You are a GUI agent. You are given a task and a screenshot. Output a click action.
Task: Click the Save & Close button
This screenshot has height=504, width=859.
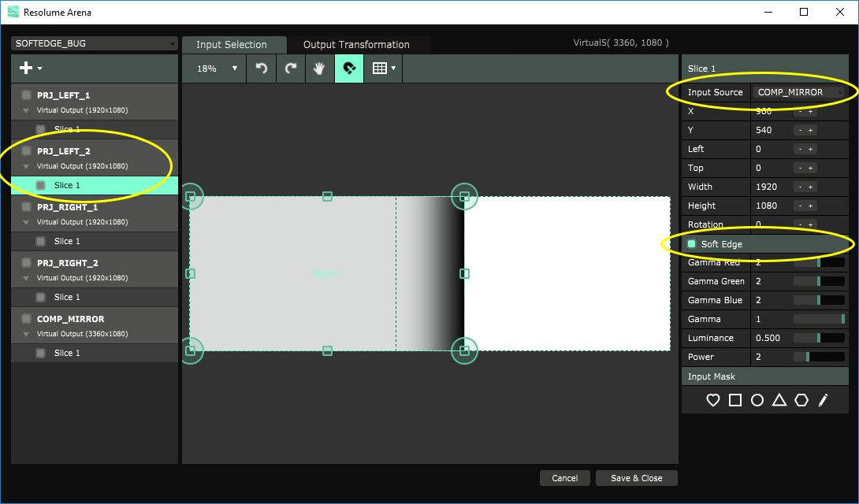click(x=636, y=478)
